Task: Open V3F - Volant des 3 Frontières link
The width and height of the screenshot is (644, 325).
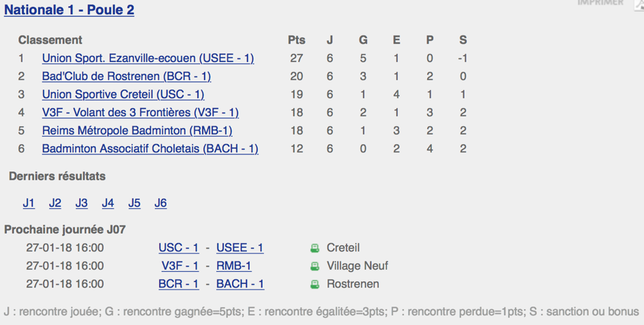Action: click(x=140, y=113)
